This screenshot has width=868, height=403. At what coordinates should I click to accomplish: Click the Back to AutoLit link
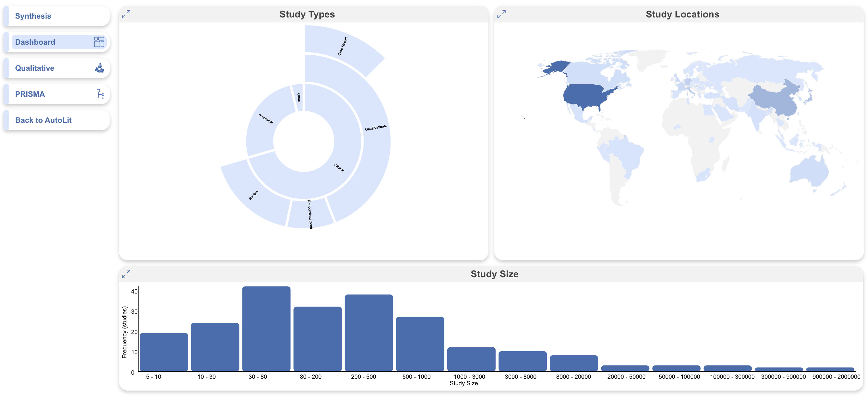click(43, 120)
